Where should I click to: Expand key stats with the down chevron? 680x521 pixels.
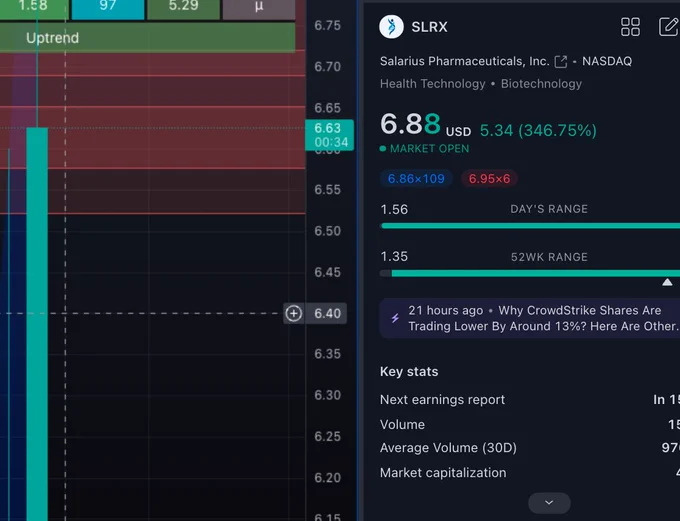tap(549, 503)
